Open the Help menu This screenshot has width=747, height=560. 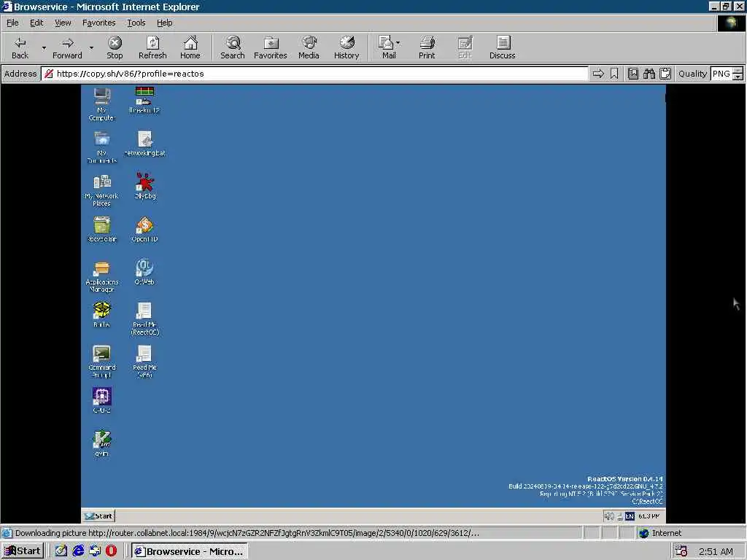click(164, 23)
